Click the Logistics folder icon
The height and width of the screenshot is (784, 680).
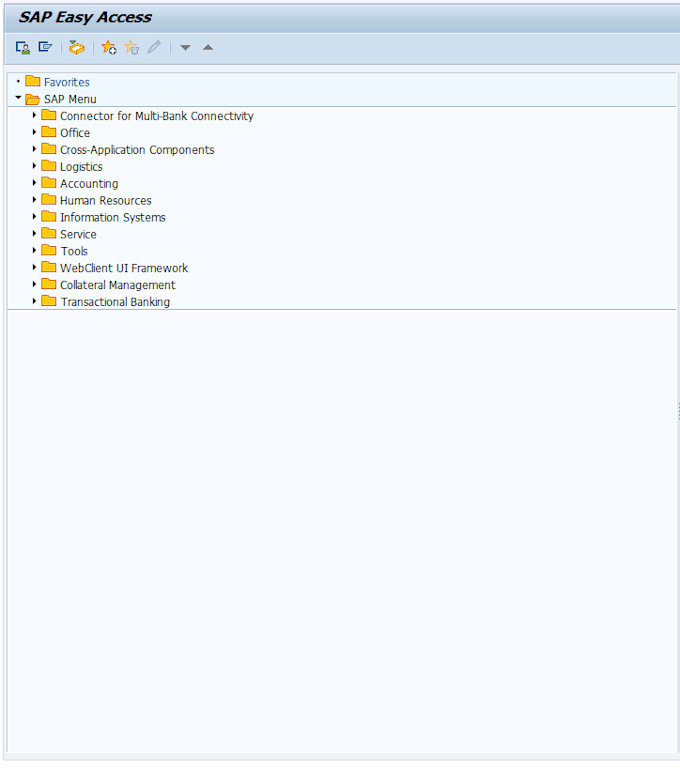48,166
